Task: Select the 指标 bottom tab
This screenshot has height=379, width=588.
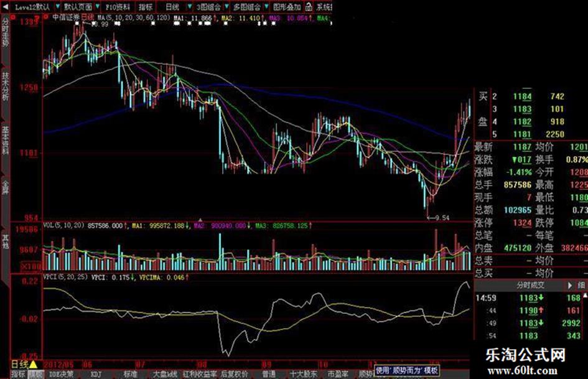Action: pos(18,374)
